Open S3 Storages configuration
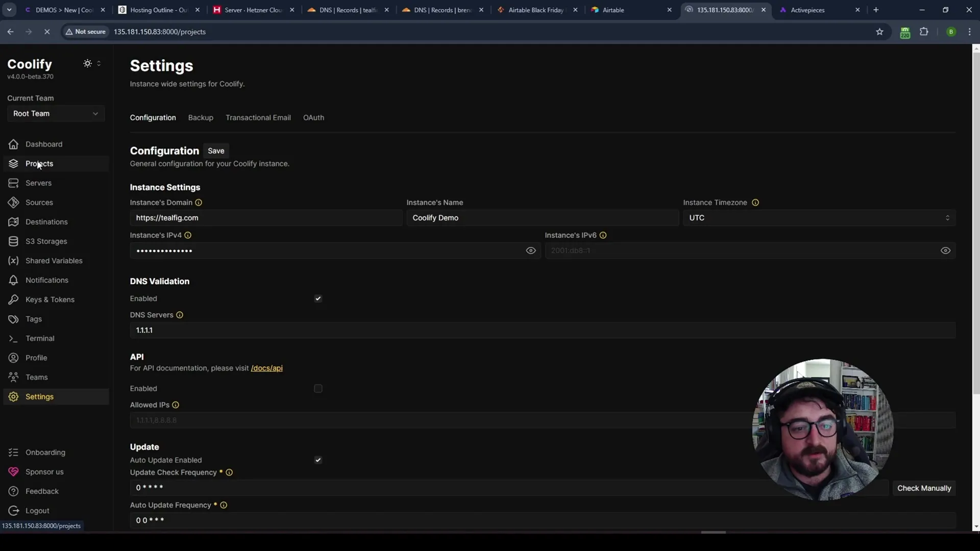Viewport: 980px width, 551px height. [x=46, y=240]
